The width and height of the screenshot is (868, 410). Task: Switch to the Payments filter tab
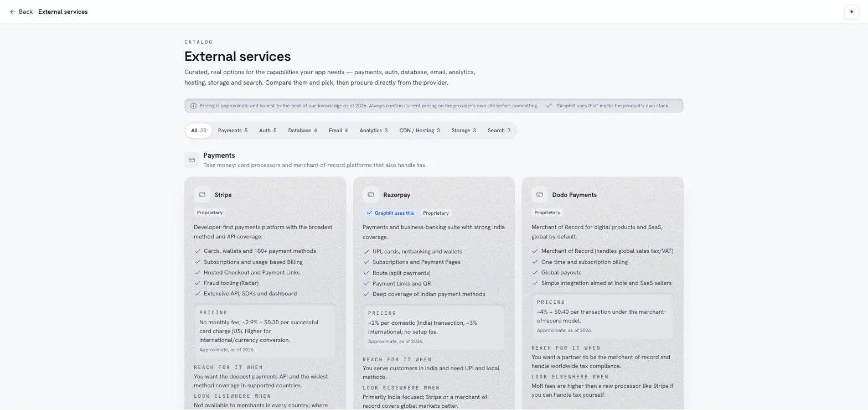pos(232,131)
